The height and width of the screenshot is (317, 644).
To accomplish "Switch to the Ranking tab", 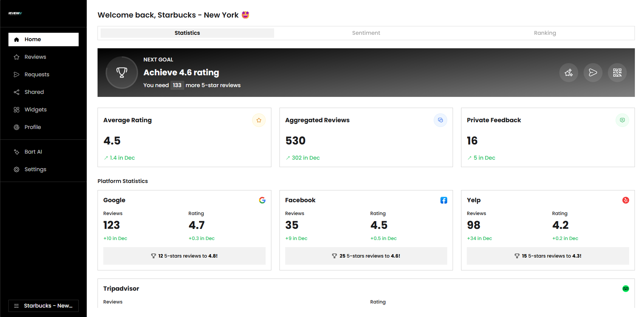I will point(545,33).
